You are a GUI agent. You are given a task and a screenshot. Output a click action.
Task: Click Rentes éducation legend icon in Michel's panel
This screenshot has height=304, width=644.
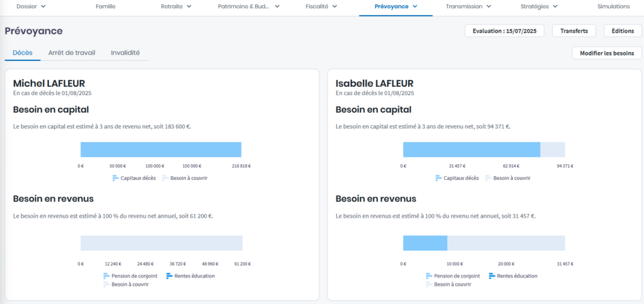pyautogui.click(x=169, y=276)
